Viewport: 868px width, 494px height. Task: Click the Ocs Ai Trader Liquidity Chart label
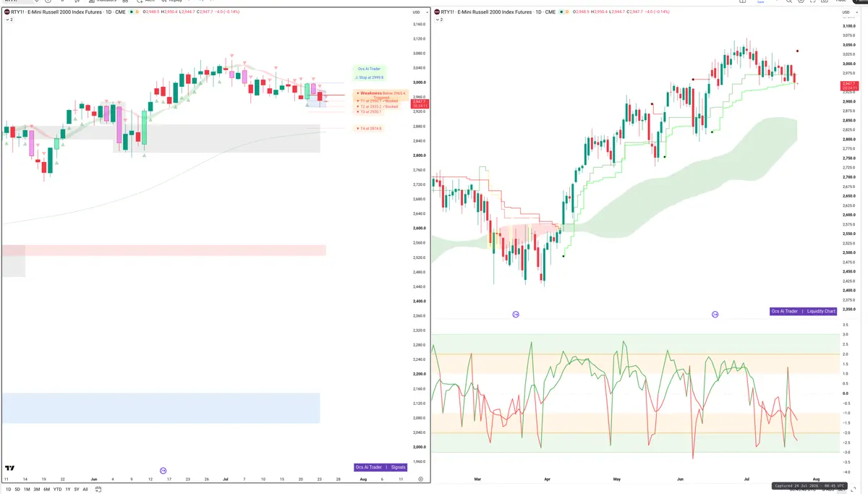[804, 311]
